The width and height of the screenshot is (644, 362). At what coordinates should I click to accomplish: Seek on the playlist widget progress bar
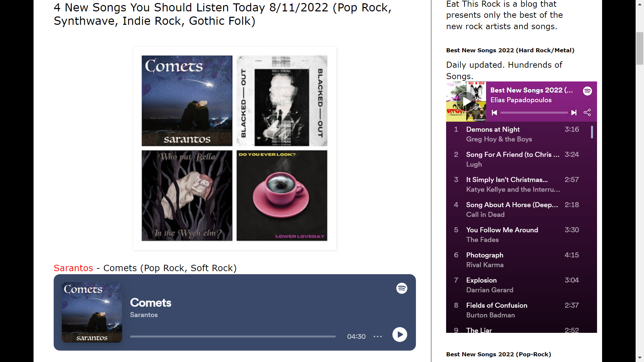coord(534,113)
